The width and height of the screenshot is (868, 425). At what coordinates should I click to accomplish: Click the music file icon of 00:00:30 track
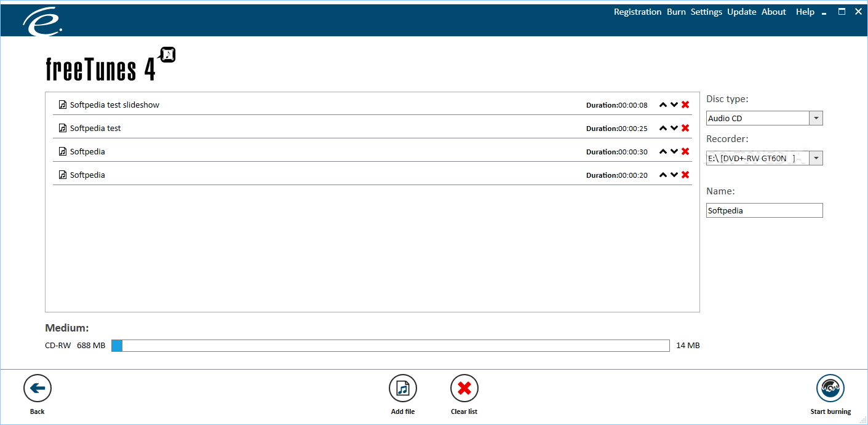coord(63,151)
